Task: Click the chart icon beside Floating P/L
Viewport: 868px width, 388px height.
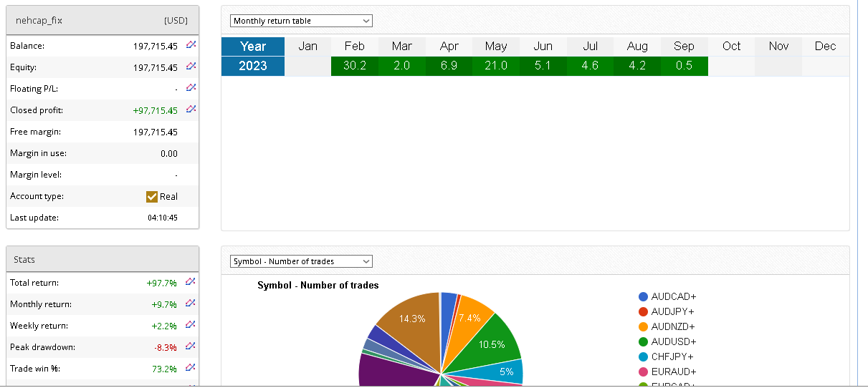Action: (191, 88)
